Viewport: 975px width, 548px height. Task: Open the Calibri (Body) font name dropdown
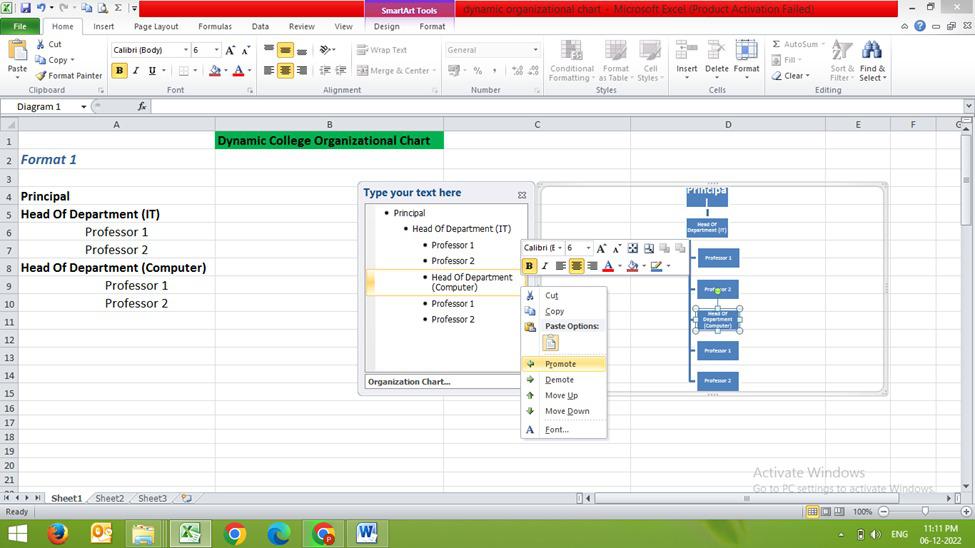click(185, 50)
